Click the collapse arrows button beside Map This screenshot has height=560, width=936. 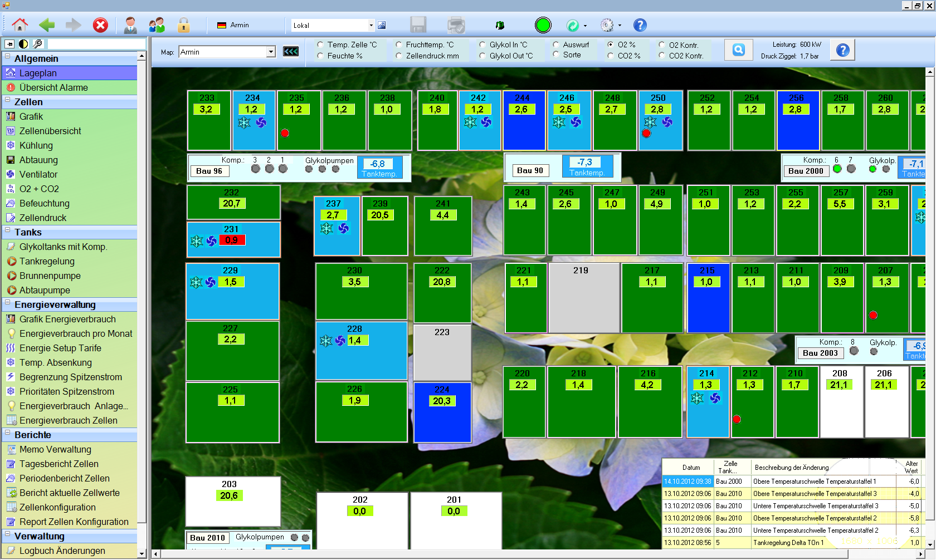pyautogui.click(x=291, y=52)
